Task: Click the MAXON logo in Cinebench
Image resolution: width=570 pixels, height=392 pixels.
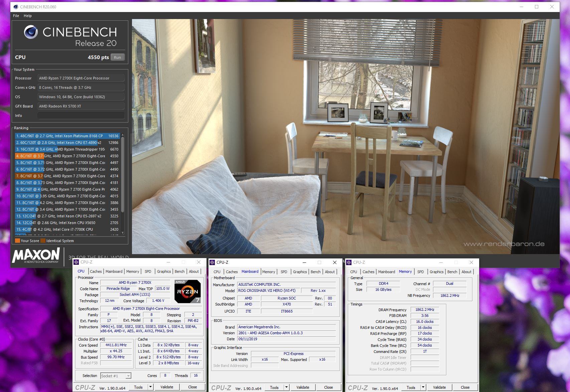Action: [36, 255]
